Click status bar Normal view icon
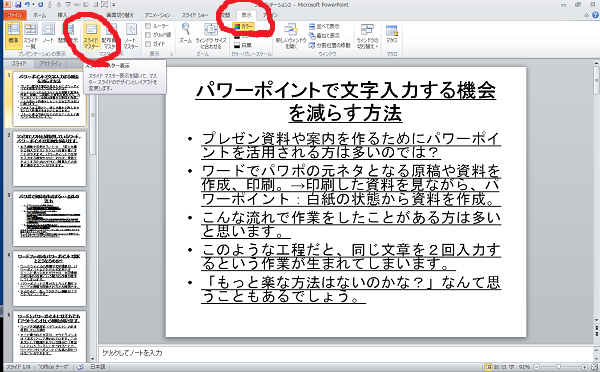 click(488, 367)
